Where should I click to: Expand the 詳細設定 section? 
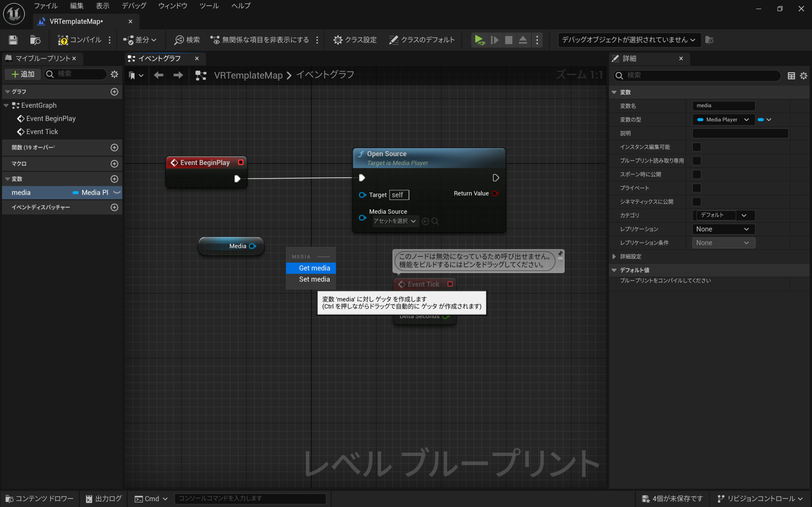pos(614,257)
